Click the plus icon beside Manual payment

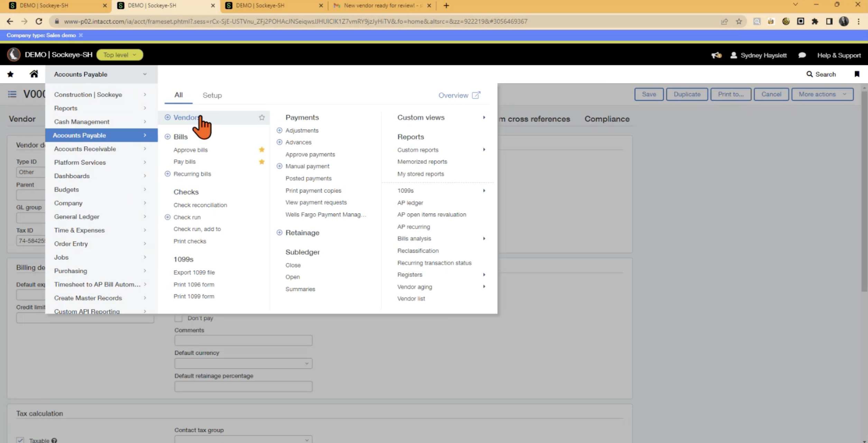[279, 166]
